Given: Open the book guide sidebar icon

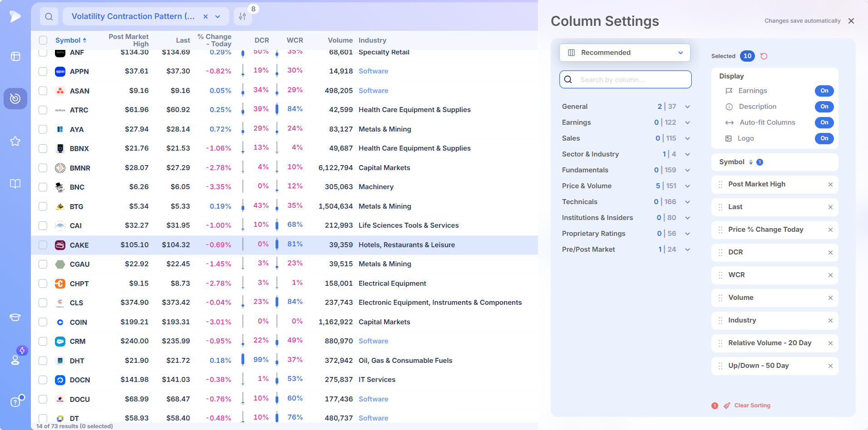Looking at the screenshot, I should 15,184.
